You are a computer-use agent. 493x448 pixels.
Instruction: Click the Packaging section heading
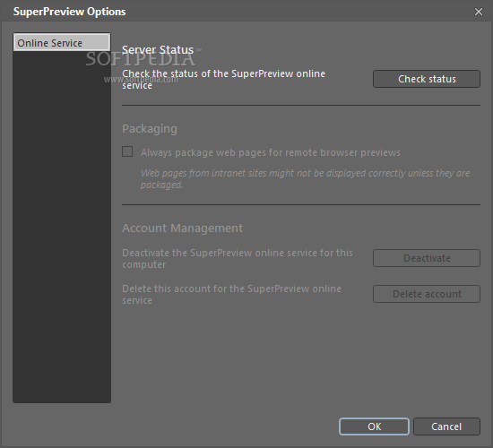point(150,129)
